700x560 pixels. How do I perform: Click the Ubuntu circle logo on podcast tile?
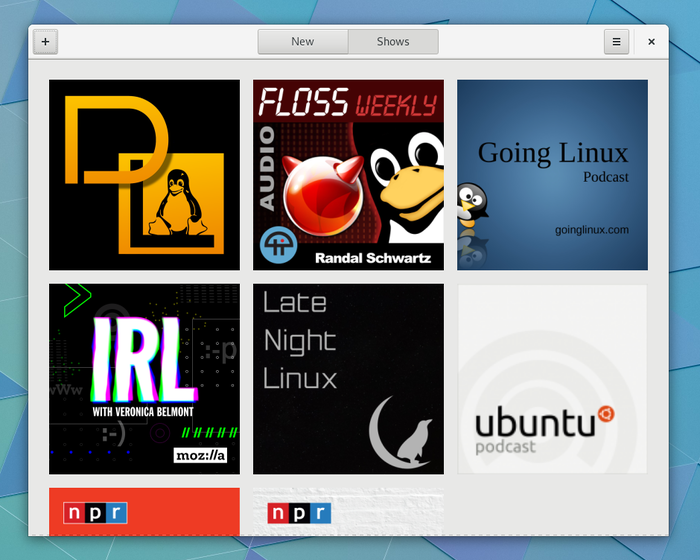coord(606,414)
